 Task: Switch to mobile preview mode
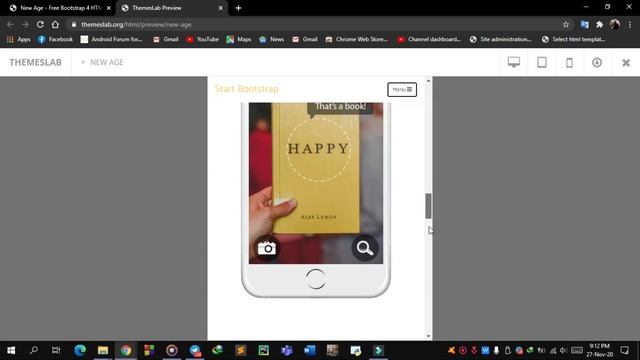coord(569,63)
